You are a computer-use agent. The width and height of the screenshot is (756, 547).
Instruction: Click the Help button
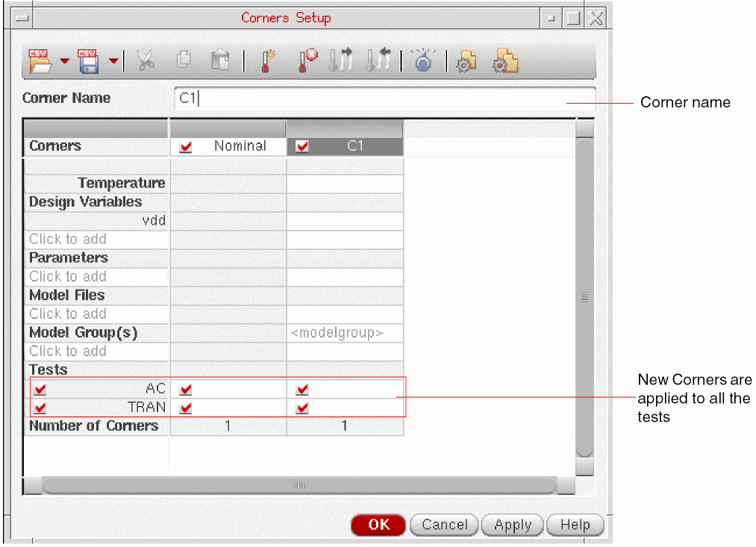pos(575,525)
